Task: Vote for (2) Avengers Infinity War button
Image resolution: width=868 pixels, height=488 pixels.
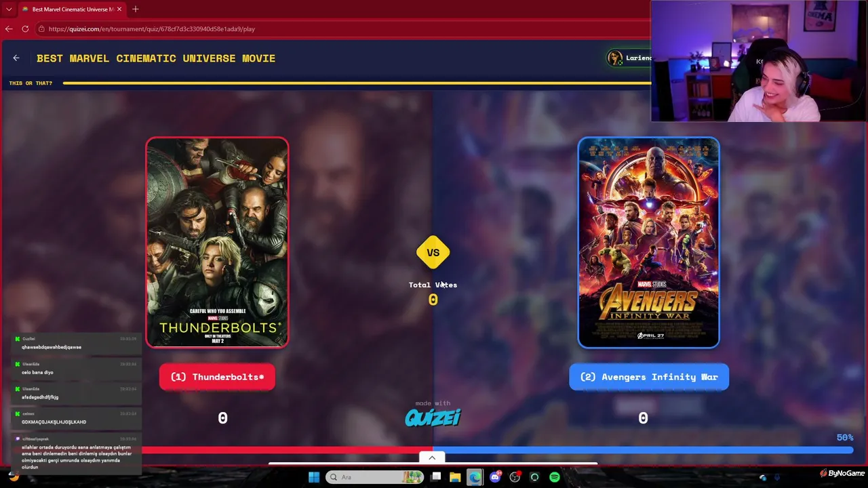Action: click(649, 377)
